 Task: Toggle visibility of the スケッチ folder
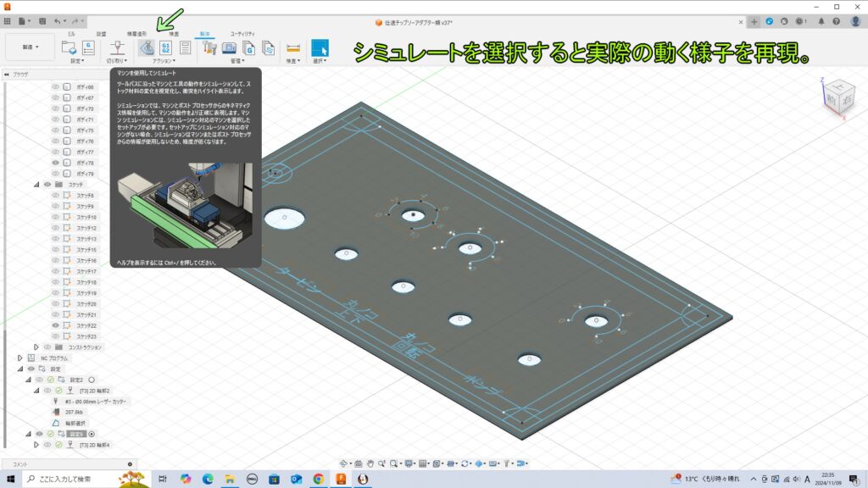click(47, 184)
